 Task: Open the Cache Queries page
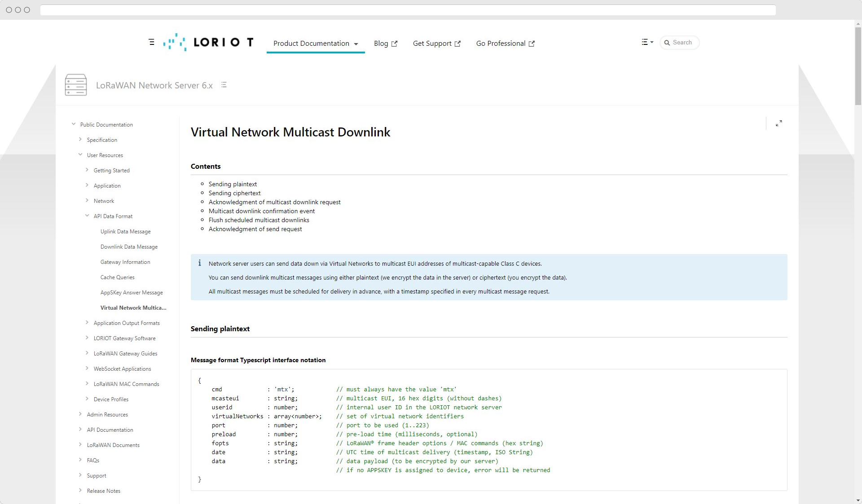(x=117, y=277)
